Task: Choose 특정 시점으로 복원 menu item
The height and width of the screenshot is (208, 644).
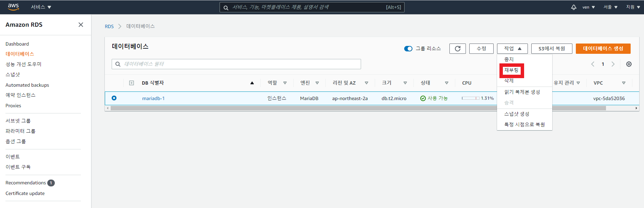Action: pyautogui.click(x=524, y=125)
